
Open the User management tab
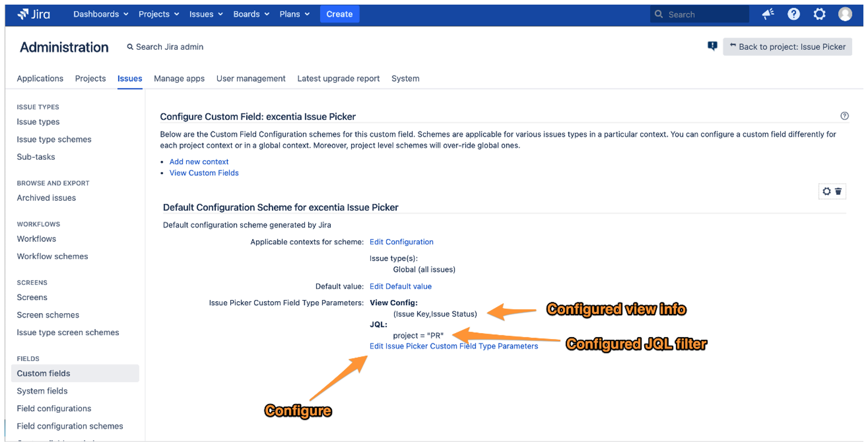coord(251,79)
